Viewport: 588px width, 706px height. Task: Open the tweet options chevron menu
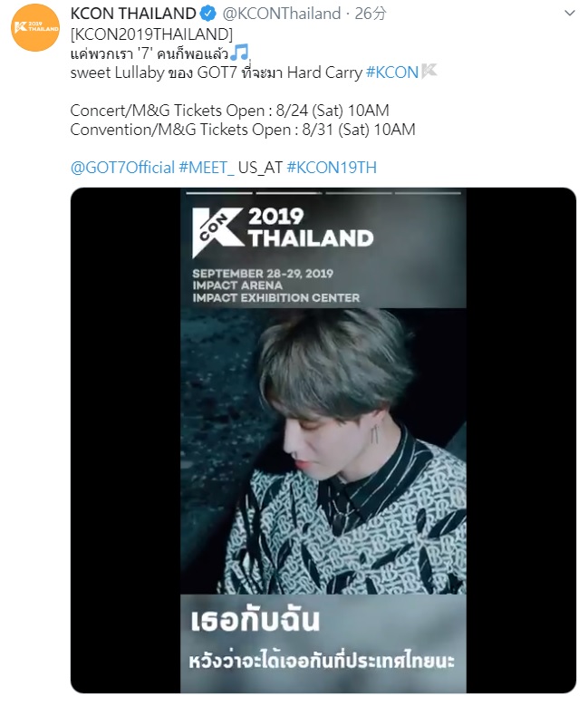(570, 15)
